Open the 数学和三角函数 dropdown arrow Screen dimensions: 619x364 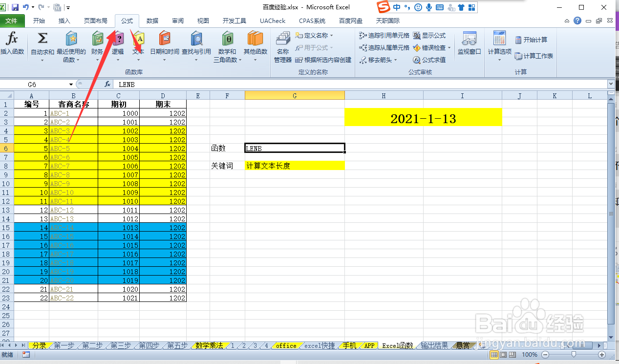[x=240, y=60]
